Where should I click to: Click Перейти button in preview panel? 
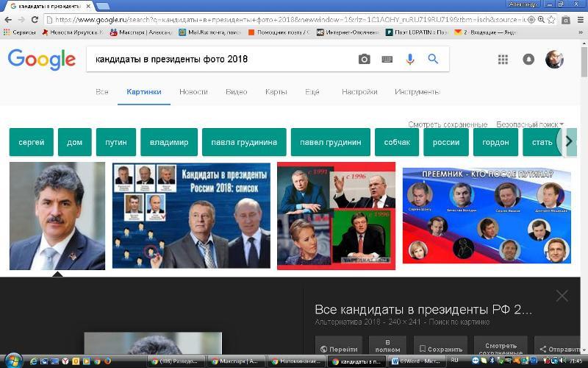pyautogui.click(x=339, y=346)
